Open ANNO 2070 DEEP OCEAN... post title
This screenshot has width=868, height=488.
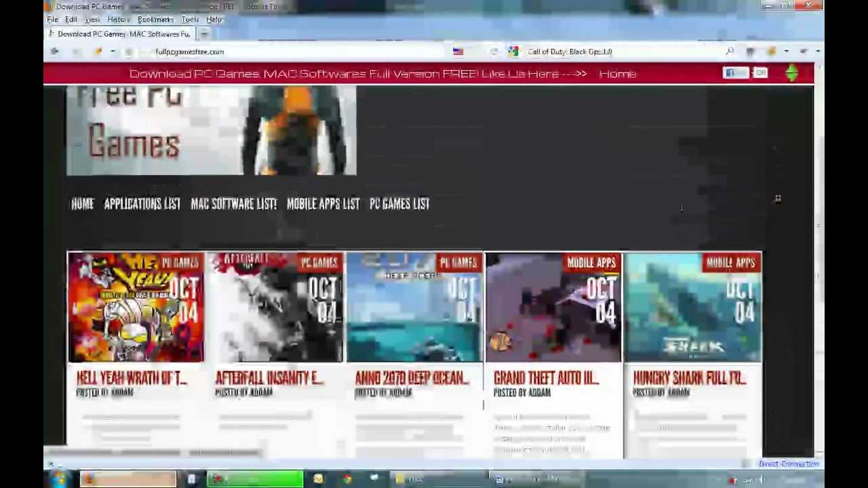click(412, 378)
